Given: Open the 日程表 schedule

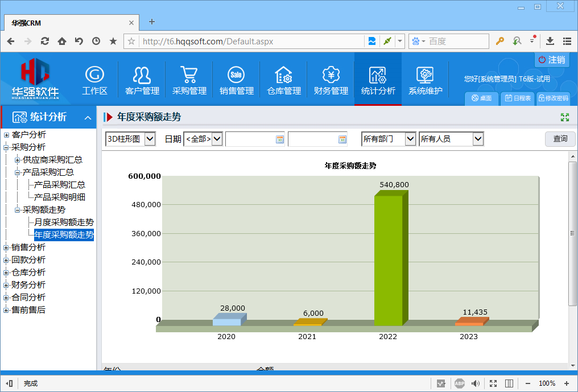Looking at the screenshot, I should [518, 98].
